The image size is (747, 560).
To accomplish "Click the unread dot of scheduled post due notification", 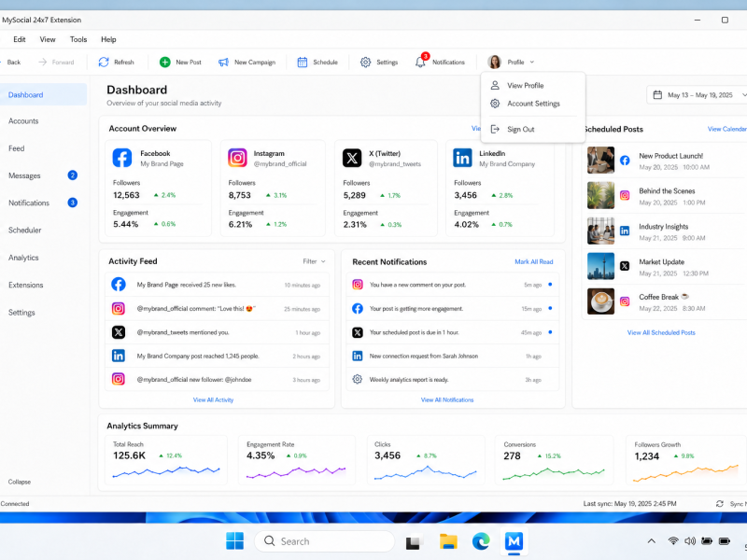I will coord(550,332).
